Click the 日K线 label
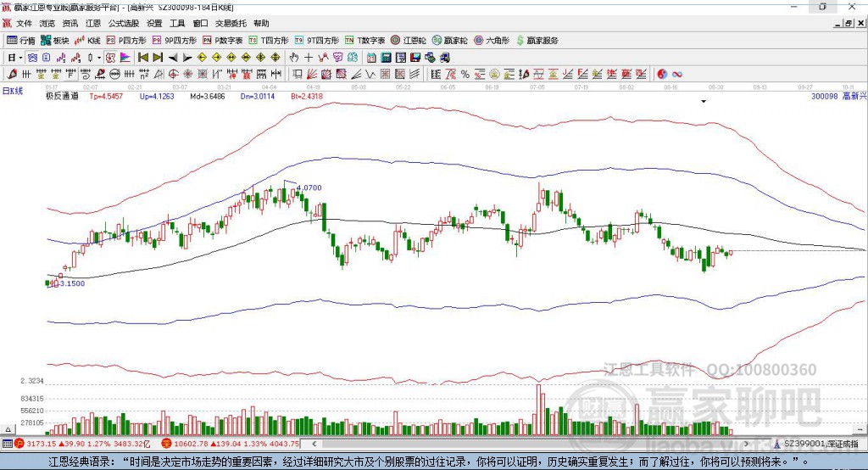This screenshot has height=470, width=868. (x=13, y=91)
